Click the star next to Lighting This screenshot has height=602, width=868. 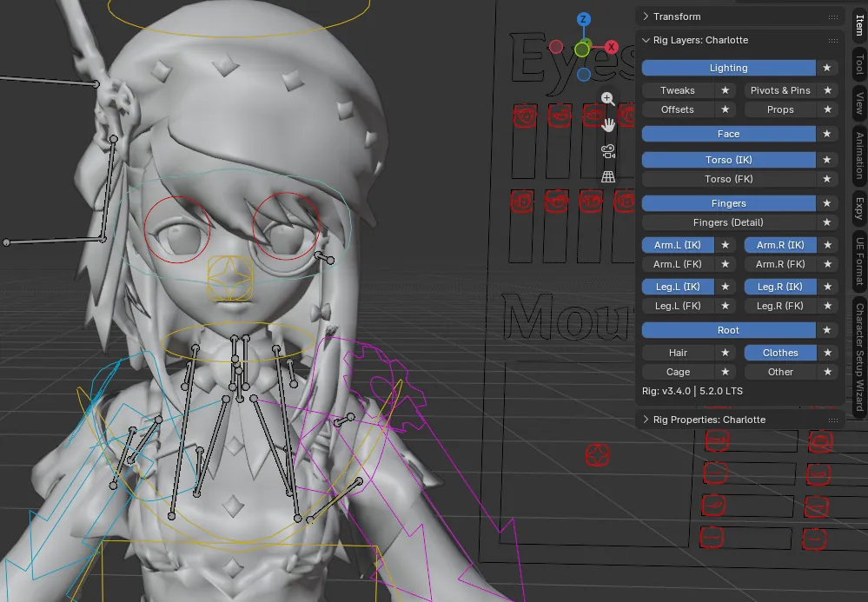pyautogui.click(x=827, y=68)
